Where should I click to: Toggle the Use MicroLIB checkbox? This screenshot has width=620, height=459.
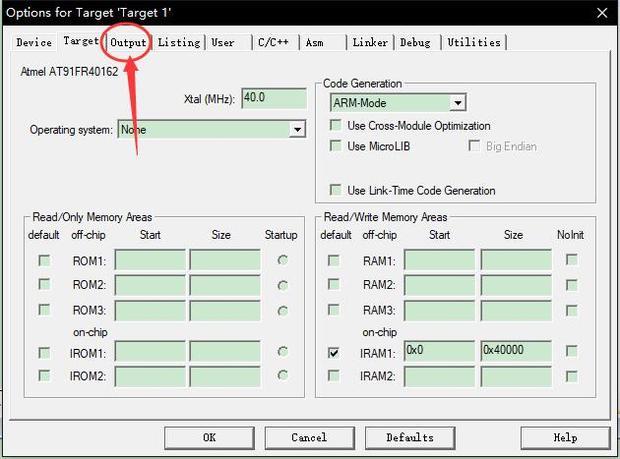click(336, 146)
